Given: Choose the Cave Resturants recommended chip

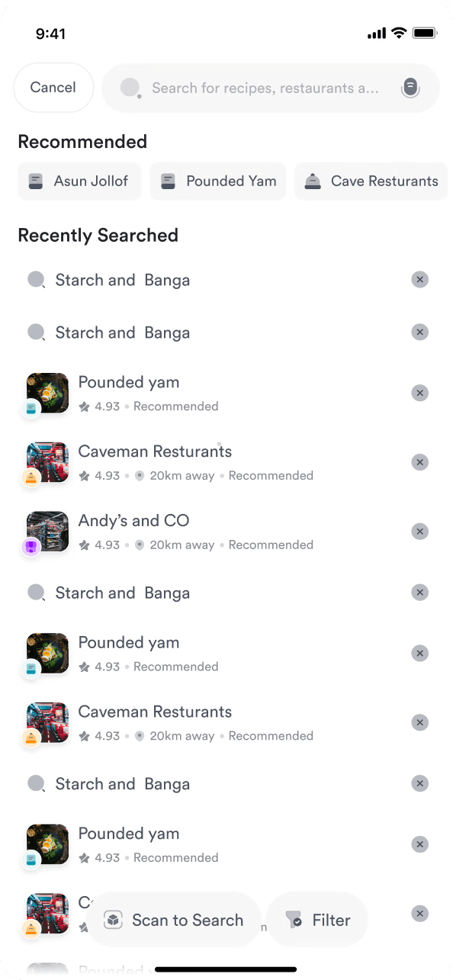Looking at the screenshot, I should [x=372, y=182].
